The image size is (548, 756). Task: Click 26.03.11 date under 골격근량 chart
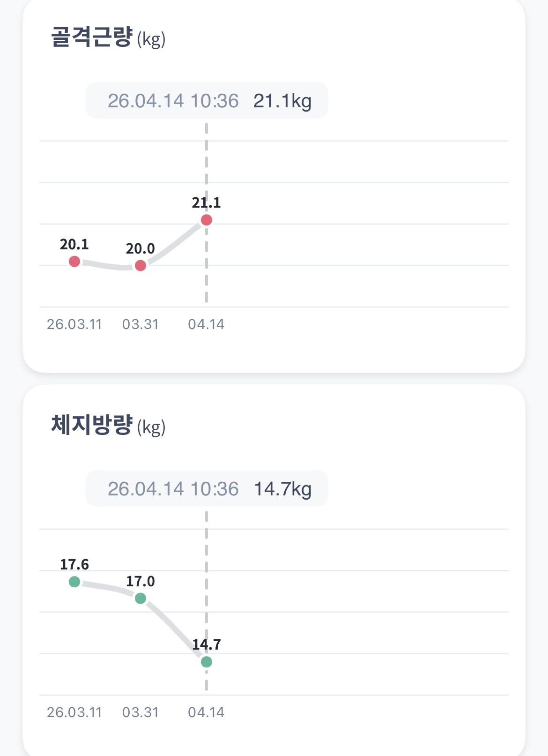coord(74,324)
